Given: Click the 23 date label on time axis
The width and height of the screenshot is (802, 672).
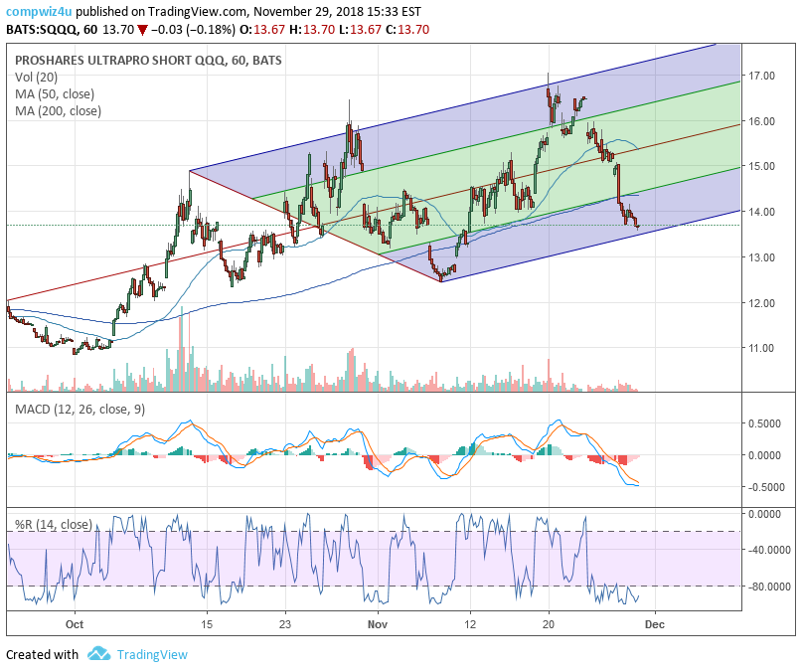Looking at the screenshot, I should point(285,624).
